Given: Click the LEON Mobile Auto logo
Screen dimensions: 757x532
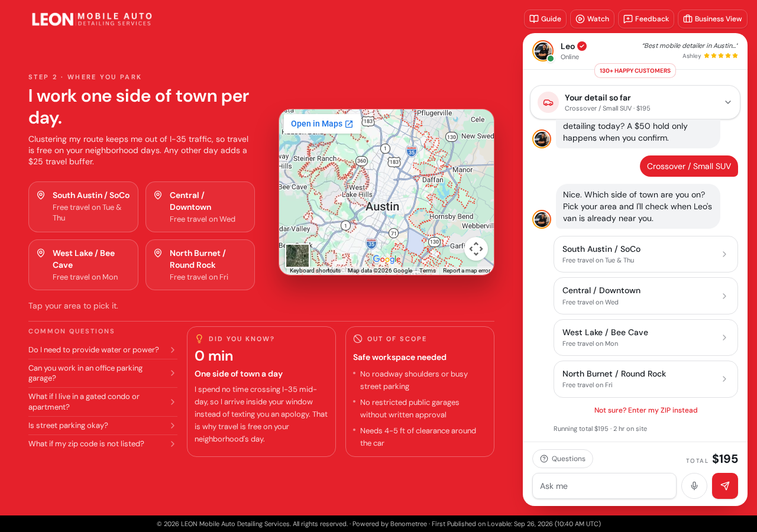Looking at the screenshot, I should (92, 19).
